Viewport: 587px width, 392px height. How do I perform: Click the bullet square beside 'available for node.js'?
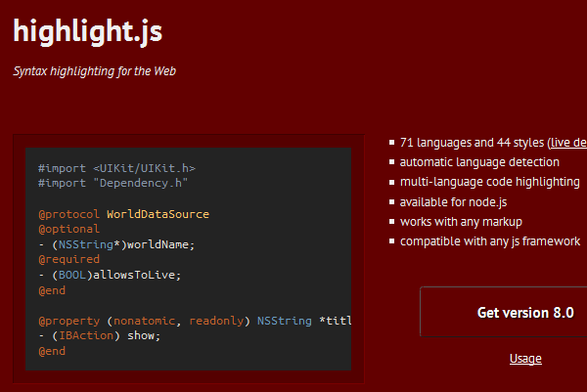coord(392,202)
